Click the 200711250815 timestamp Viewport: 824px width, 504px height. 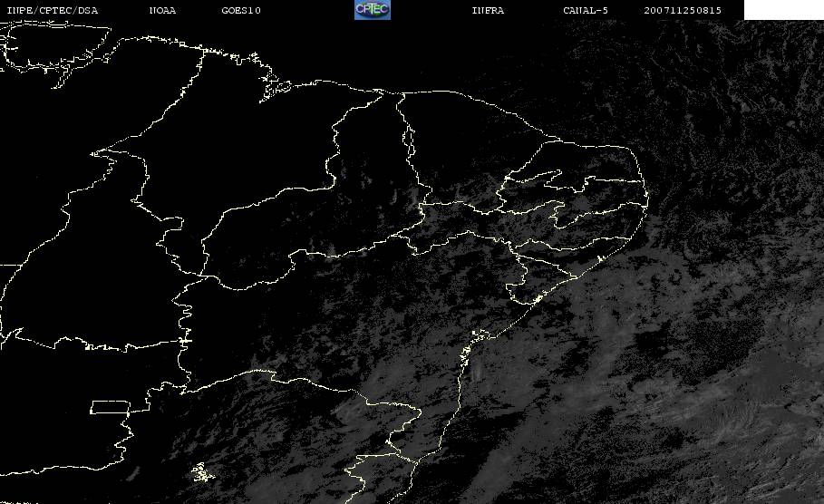[x=683, y=11]
